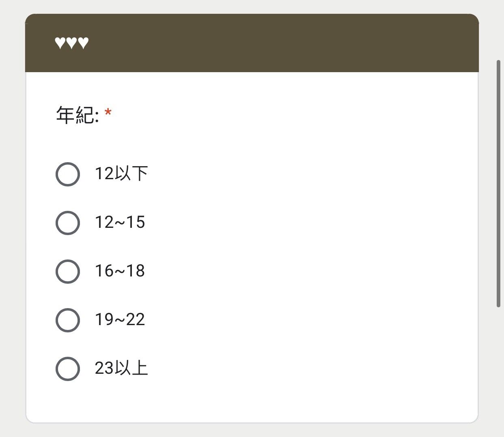
Task: Choose the 12~15 radio button circle
Action: [x=67, y=223]
